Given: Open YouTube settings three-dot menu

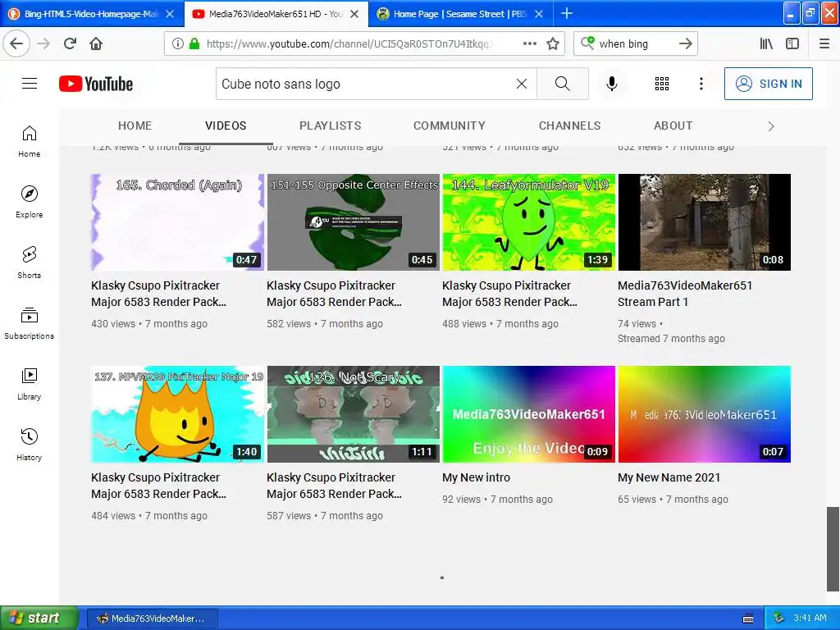Looking at the screenshot, I should coord(701,84).
